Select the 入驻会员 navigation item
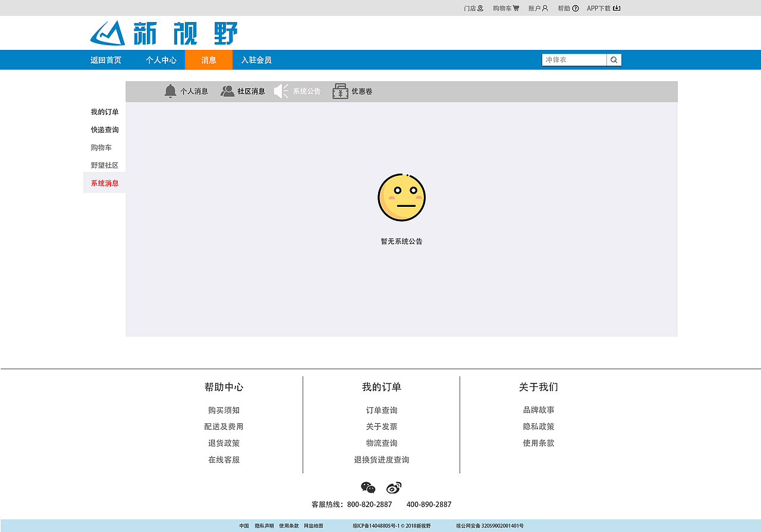 point(256,59)
